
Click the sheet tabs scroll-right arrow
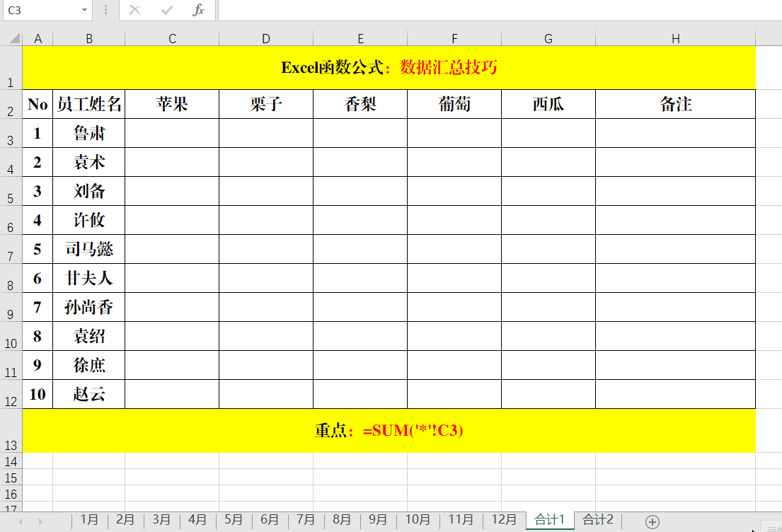(40, 521)
